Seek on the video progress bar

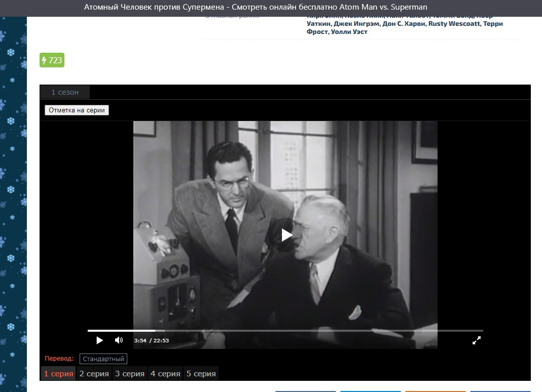pyautogui.click(x=285, y=331)
